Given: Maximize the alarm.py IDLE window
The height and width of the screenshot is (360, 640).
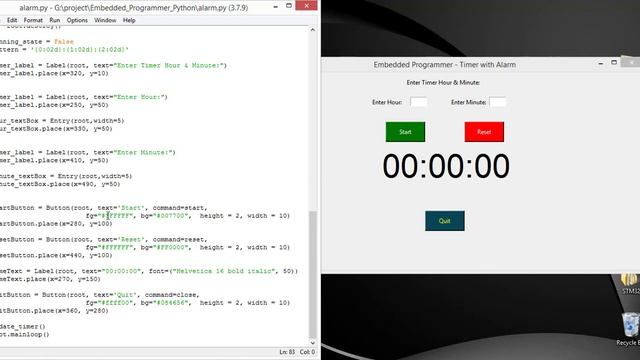Looking at the screenshot, I should [289, 6].
